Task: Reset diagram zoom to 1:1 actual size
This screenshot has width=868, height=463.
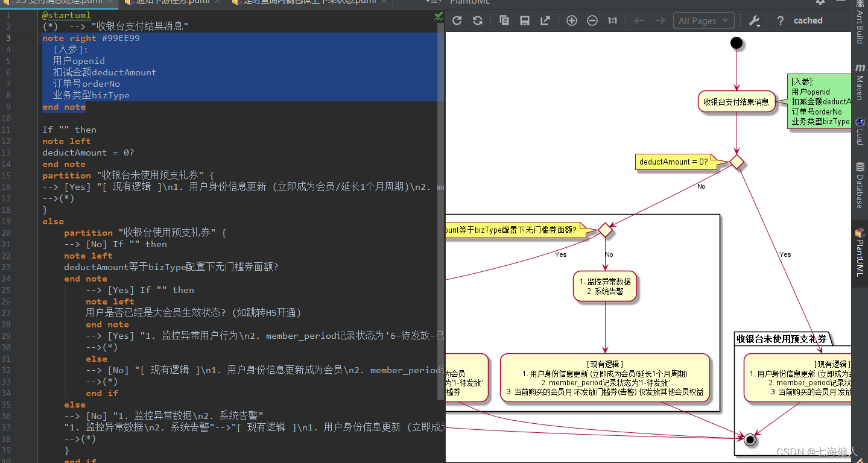Action: click(612, 20)
